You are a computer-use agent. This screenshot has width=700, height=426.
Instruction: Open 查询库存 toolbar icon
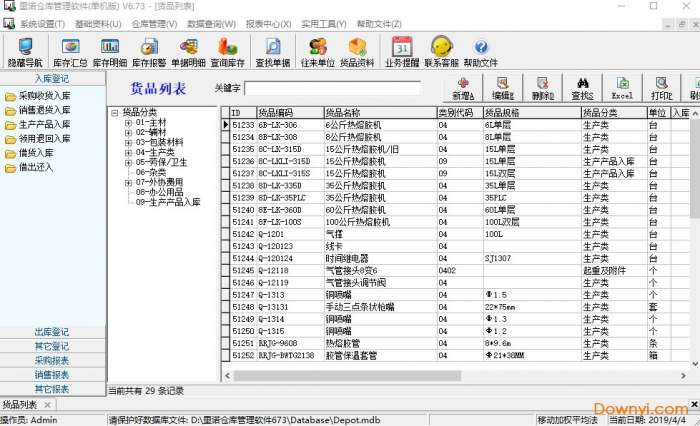pyautogui.click(x=228, y=53)
